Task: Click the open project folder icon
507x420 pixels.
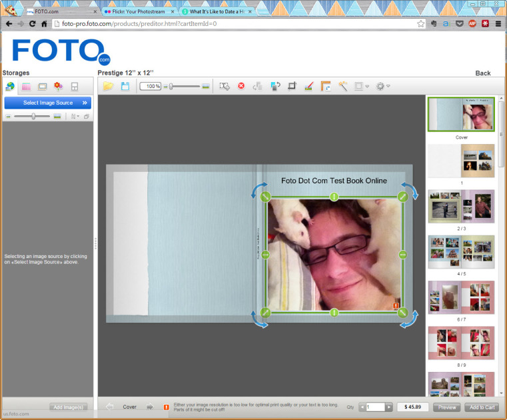Action: [x=108, y=86]
